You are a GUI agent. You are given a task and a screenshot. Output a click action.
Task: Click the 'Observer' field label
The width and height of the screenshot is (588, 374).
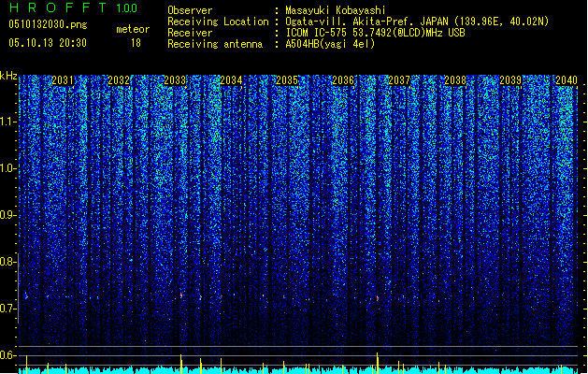pyautogui.click(x=190, y=10)
